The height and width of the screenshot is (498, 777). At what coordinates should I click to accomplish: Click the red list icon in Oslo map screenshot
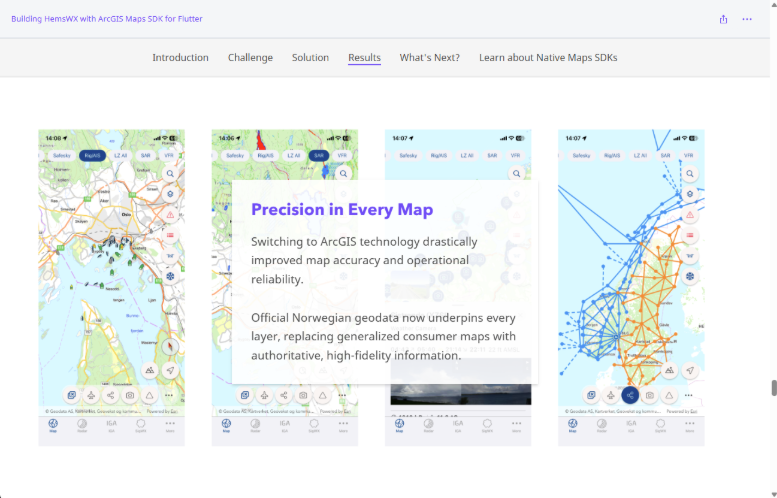pyautogui.click(x=170, y=235)
